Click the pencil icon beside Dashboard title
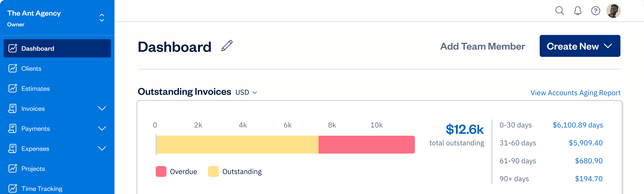The height and width of the screenshot is (194, 644). tap(227, 46)
